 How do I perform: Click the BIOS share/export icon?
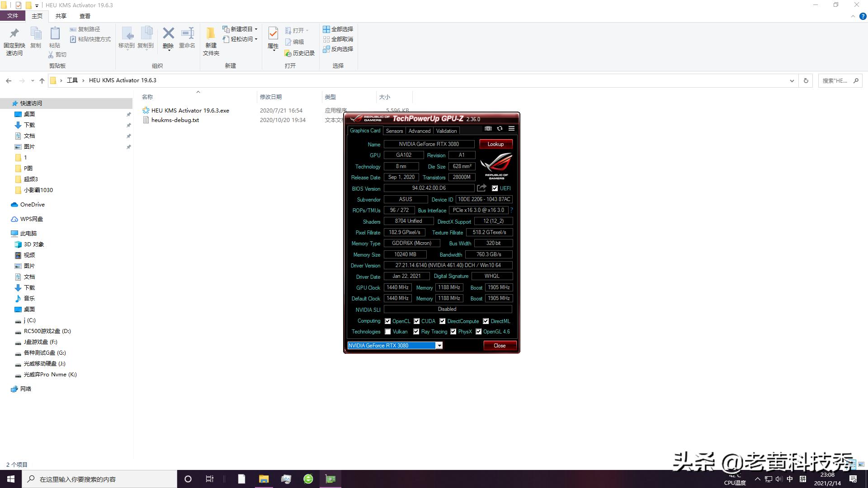pos(481,188)
